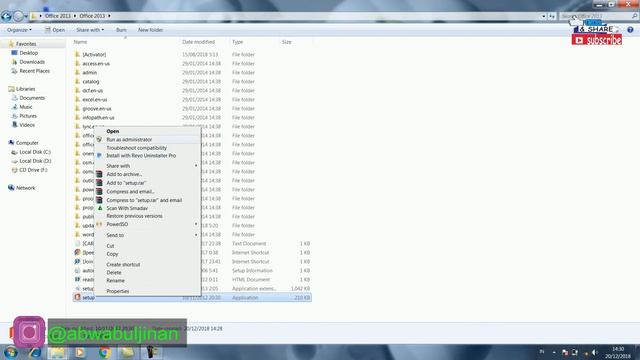Click the WinRAR icon beside Add to archive
Screen dimensions: 640x360
coord(99,174)
